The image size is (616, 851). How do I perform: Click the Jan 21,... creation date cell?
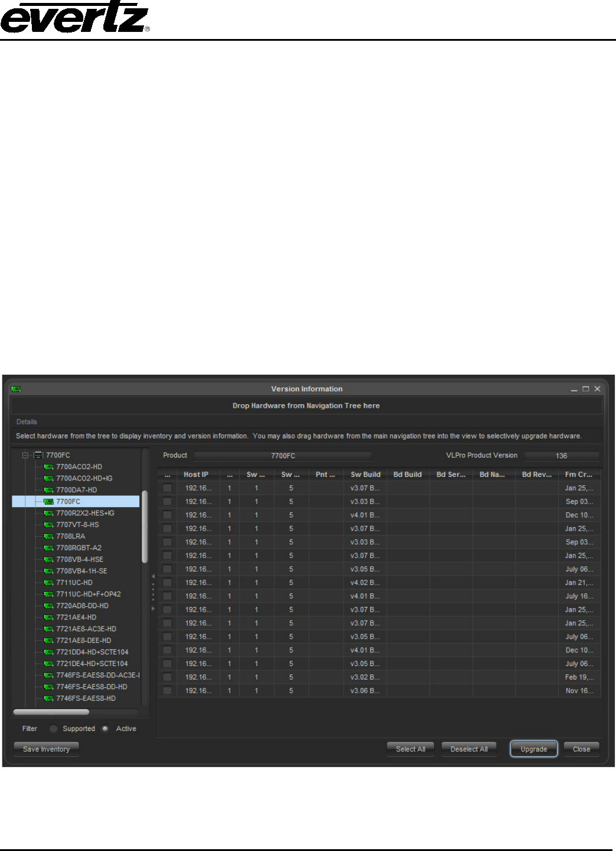pos(579,583)
